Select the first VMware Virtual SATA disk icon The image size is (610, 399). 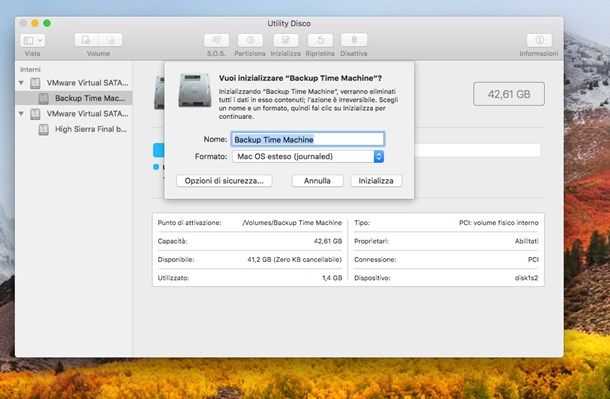click(35, 82)
